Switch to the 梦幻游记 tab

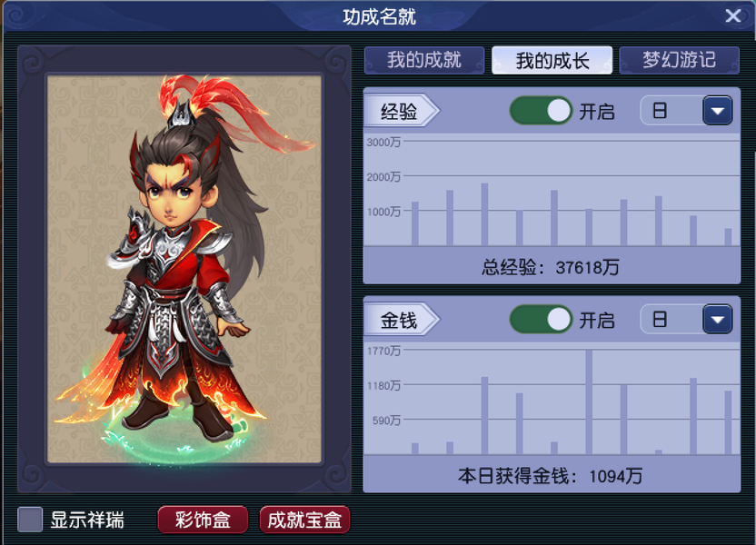(679, 60)
